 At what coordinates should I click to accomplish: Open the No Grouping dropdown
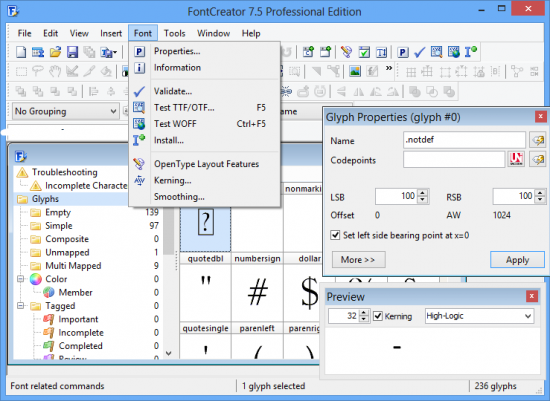(66, 111)
